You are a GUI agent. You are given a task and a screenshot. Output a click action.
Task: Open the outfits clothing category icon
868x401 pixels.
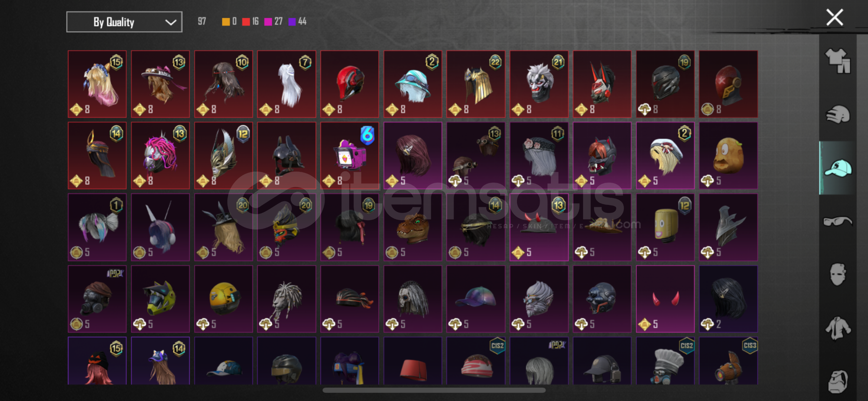pos(838,61)
